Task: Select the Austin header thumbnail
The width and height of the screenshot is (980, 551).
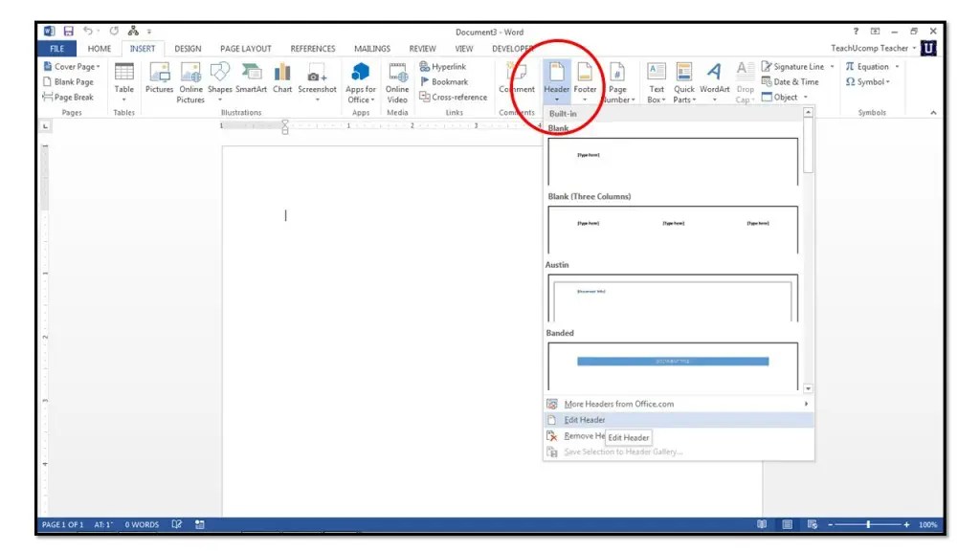Action: pos(673,298)
